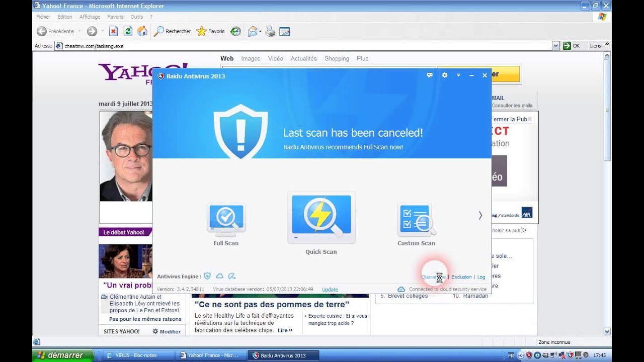Image resolution: width=644 pixels, height=362 pixels.
Task: Click the page's vertical scrollbar down arrow
Action: tap(607, 331)
